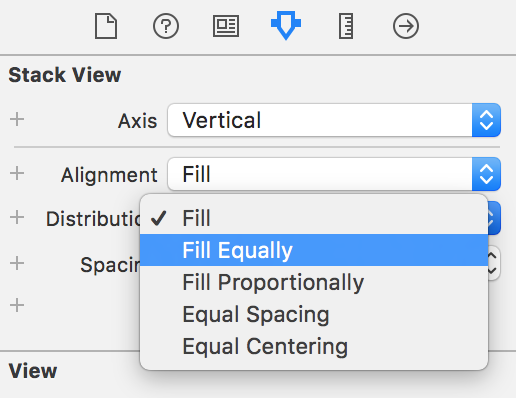Show the Connections inspector arrow icon
Viewport: 516px width, 398px height.
[x=406, y=26]
